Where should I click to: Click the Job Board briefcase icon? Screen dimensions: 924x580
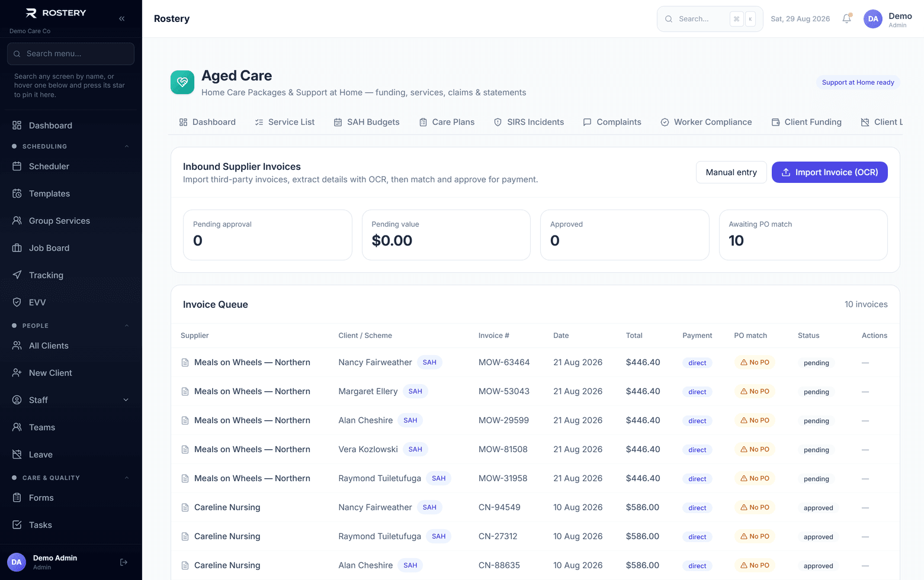pos(17,248)
